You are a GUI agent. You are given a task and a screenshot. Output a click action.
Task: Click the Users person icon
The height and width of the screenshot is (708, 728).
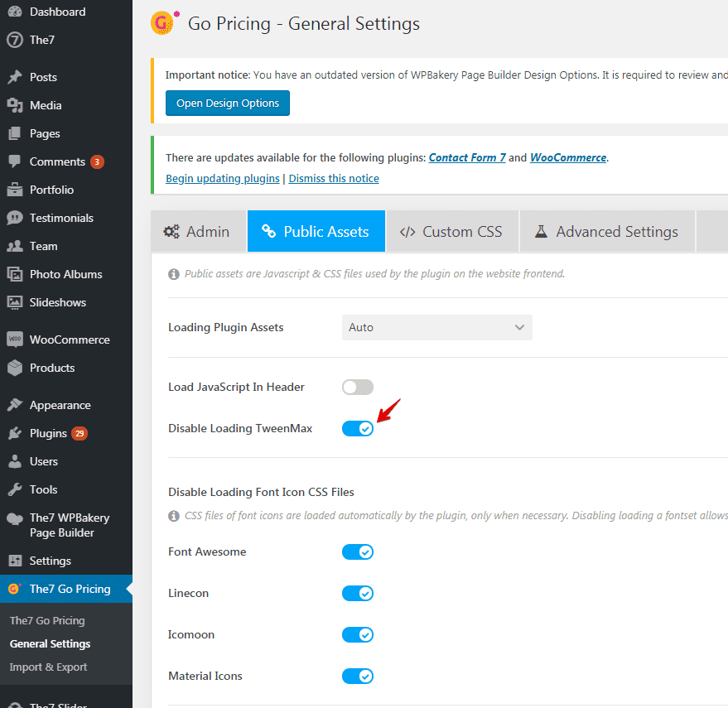[15, 461]
